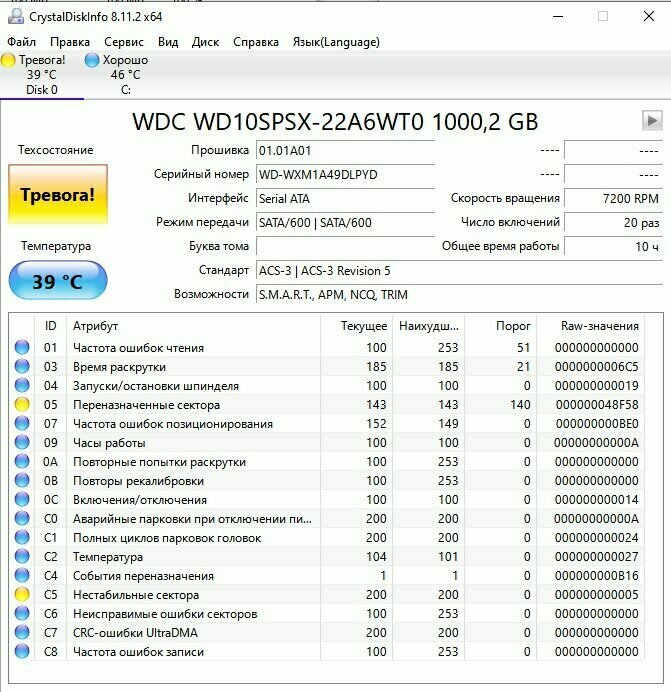Image resolution: width=671 pixels, height=692 pixels.
Task: Click the Прошивка field 01.01A01
Action: point(345,150)
